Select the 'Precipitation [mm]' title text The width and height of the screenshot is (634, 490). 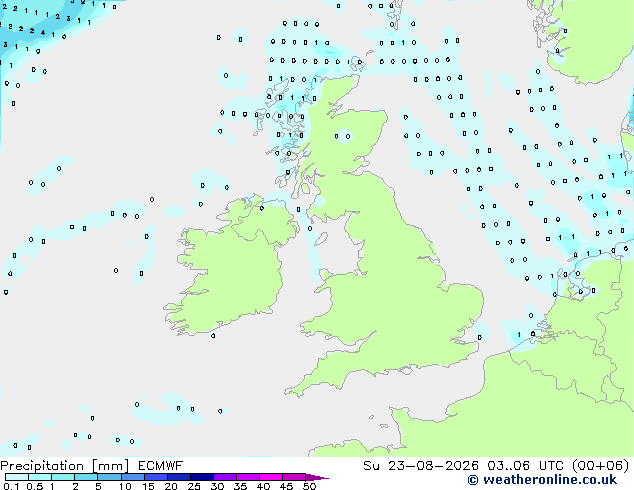click(65, 466)
